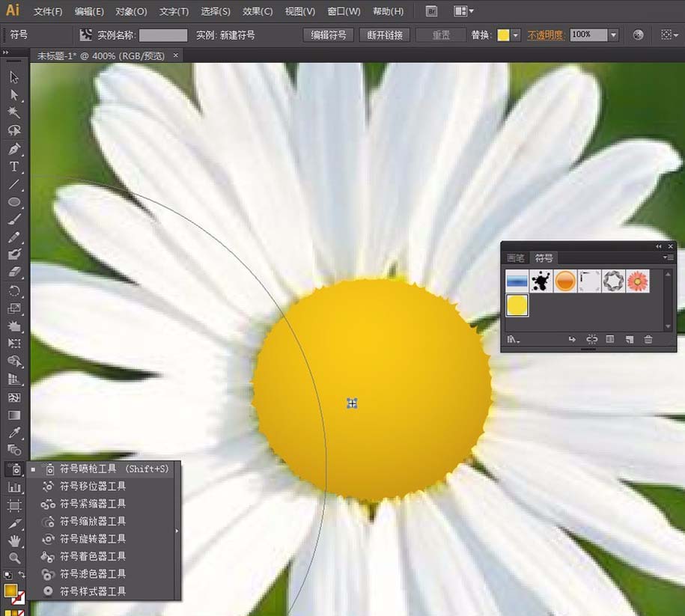Swap fill and stroke colors
This screenshot has height=616, width=685.
pyautogui.click(x=22, y=575)
